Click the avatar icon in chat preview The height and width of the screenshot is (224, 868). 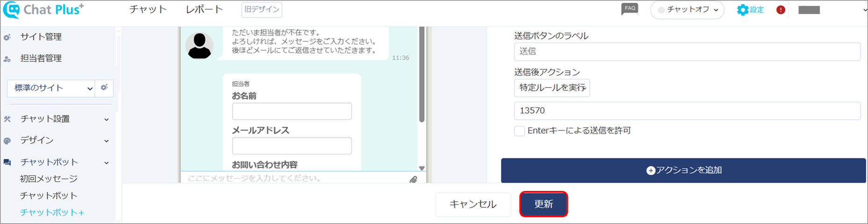point(200,46)
